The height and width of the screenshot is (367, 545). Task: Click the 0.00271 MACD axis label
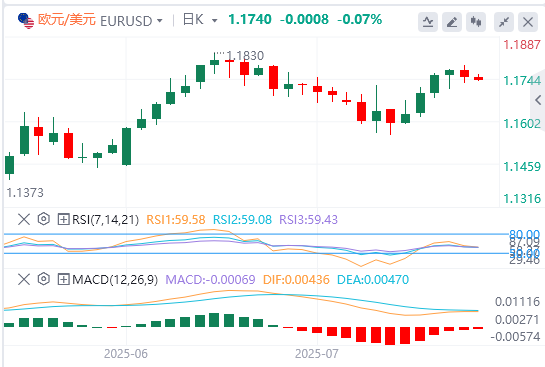[x=518, y=319]
